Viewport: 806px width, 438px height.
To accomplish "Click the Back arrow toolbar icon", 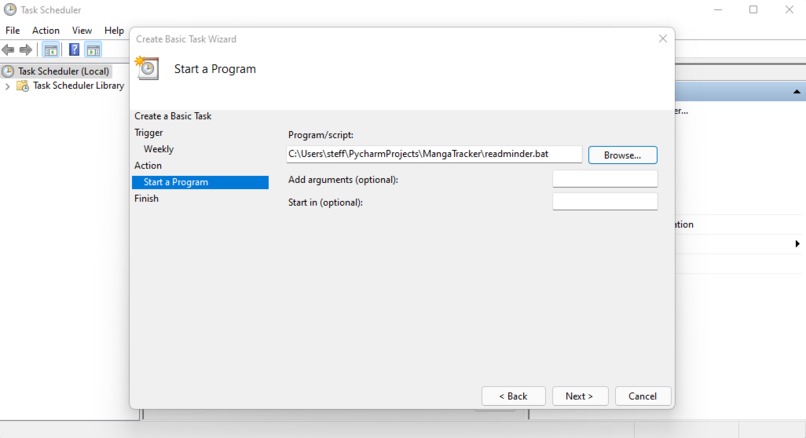I will 8,50.
